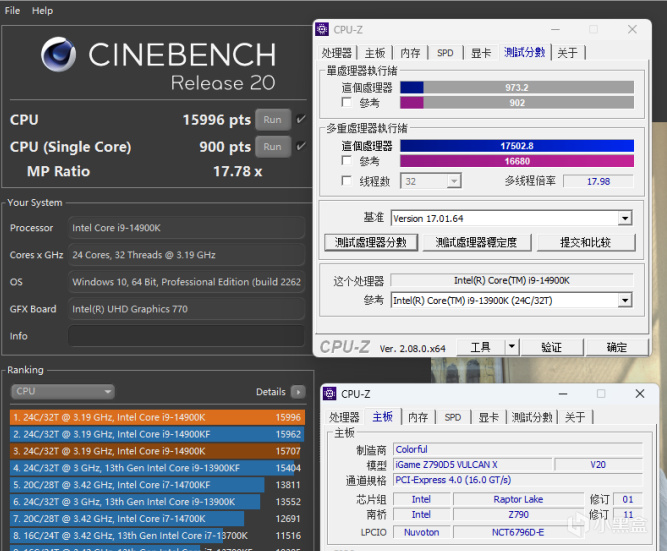Click the checkmark beside the CPU Run button
The height and width of the screenshot is (551, 667).
[301, 119]
